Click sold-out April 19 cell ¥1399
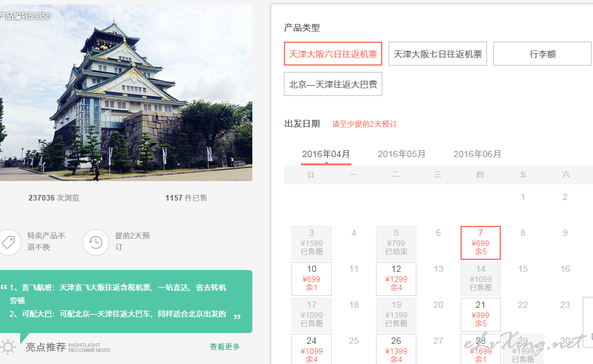Screen dimensions: 593x364 (396, 314)
